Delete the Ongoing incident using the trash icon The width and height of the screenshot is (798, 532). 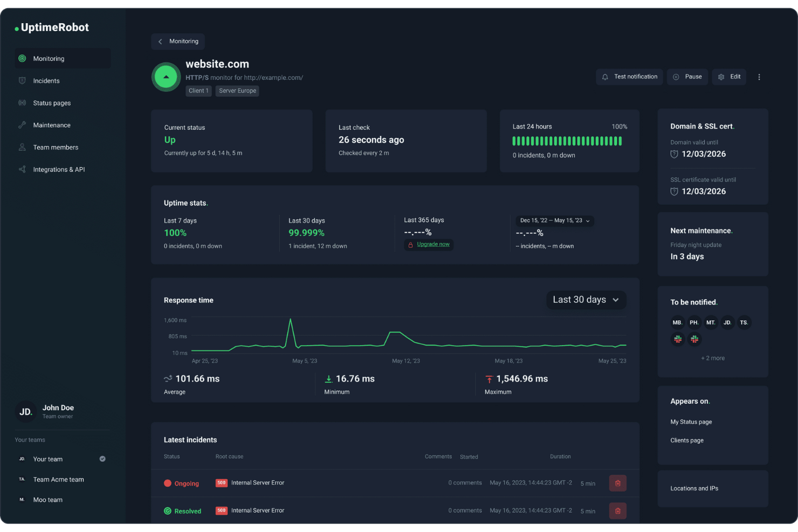617,483
